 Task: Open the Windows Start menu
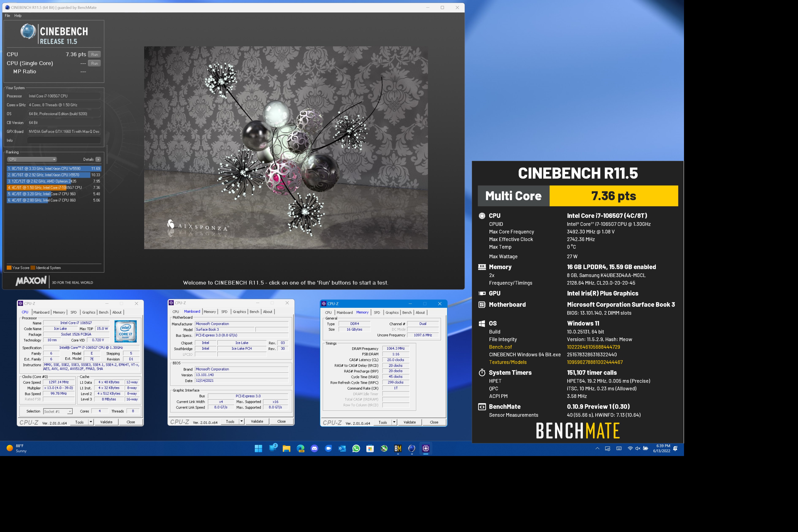[258, 449]
